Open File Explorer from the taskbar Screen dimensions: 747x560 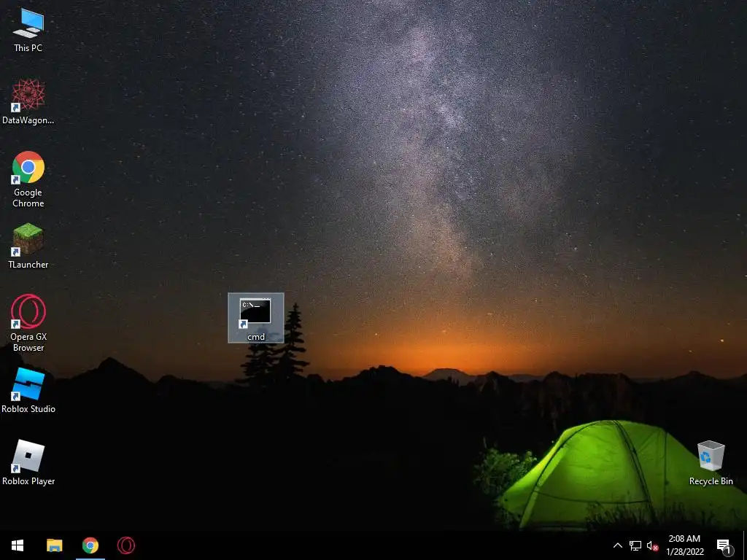pos(54,545)
